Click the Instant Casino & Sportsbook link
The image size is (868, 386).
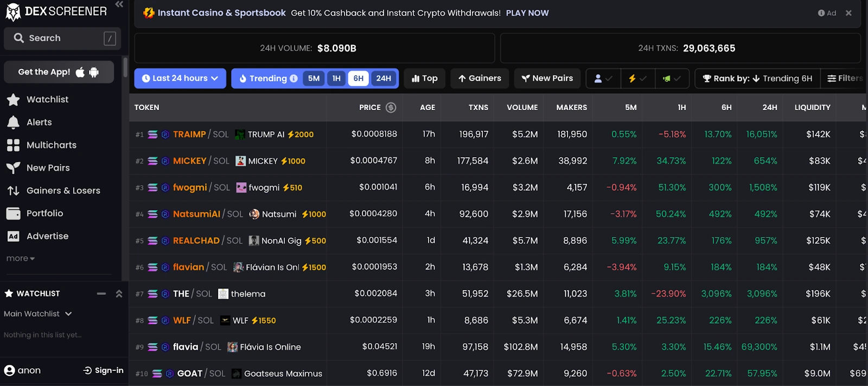(x=221, y=13)
